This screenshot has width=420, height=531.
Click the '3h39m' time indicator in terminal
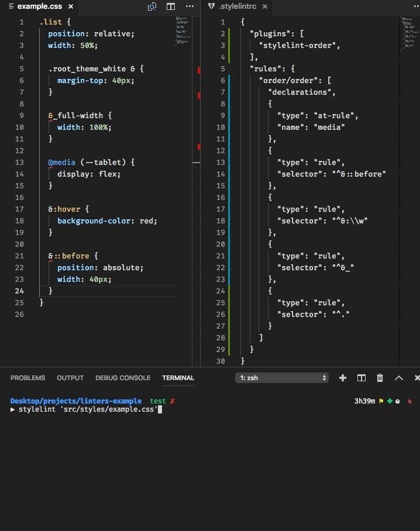(x=364, y=401)
